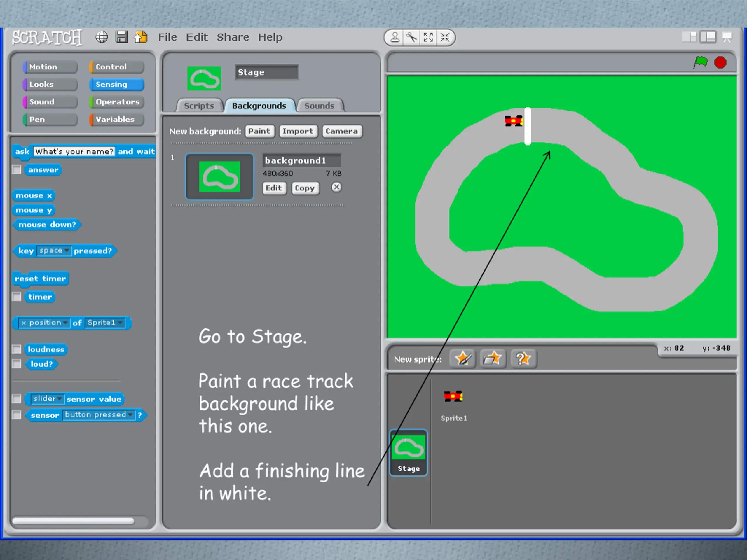Click the share project icon
Screen dimensions: 747x560
click(141, 37)
